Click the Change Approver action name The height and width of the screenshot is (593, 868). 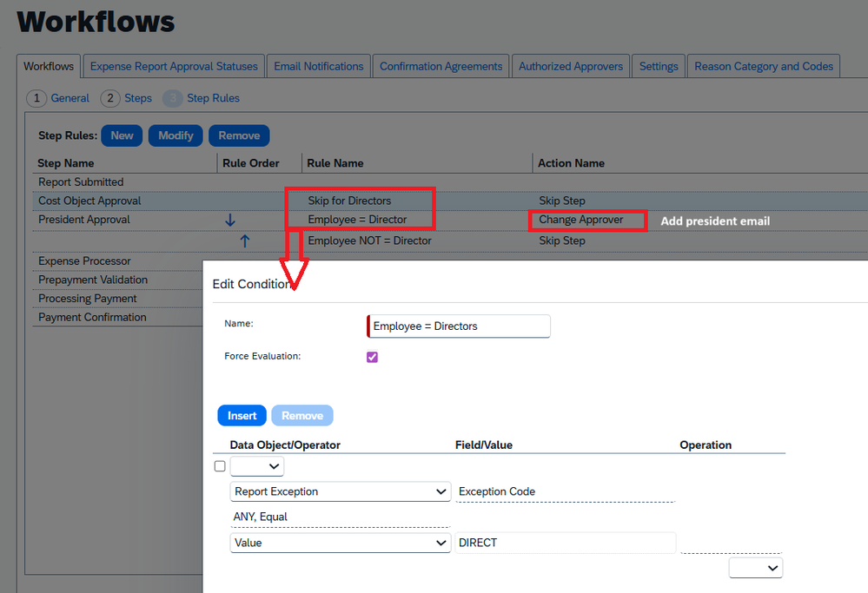pos(581,220)
